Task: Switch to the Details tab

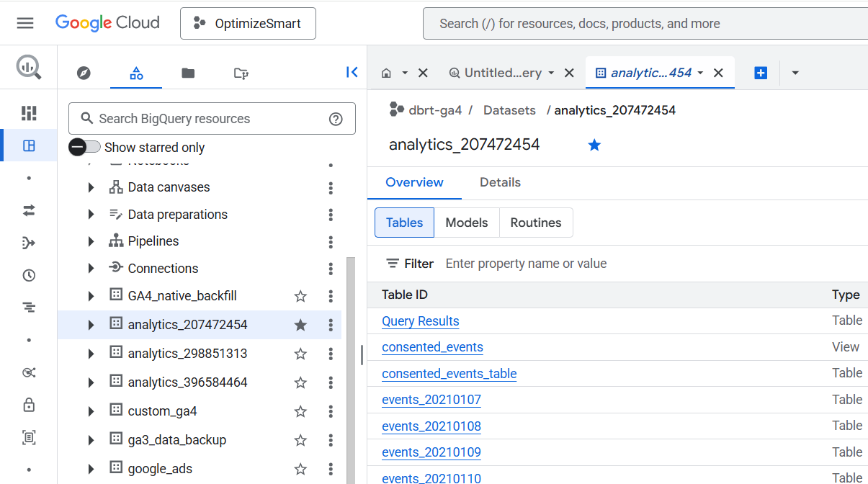Action: pos(500,182)
